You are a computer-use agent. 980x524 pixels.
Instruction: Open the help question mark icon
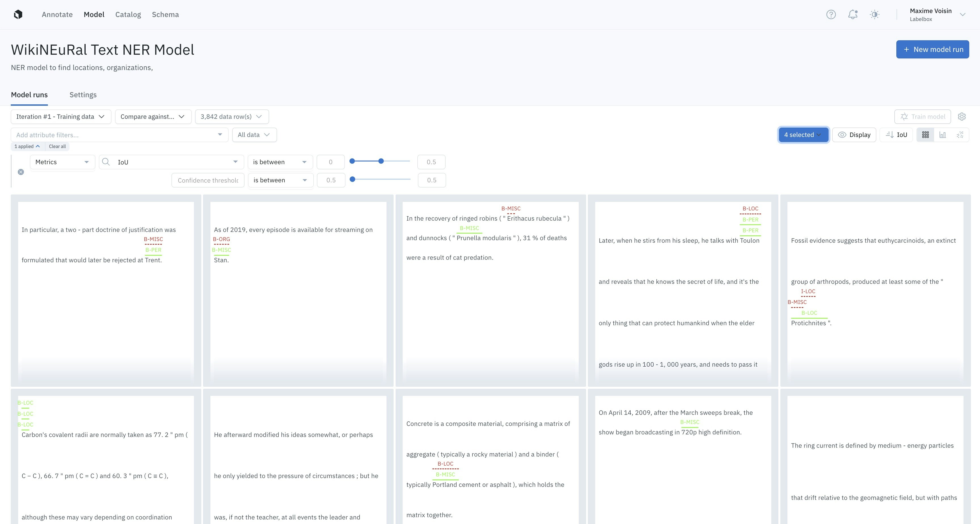click(831, 14)
